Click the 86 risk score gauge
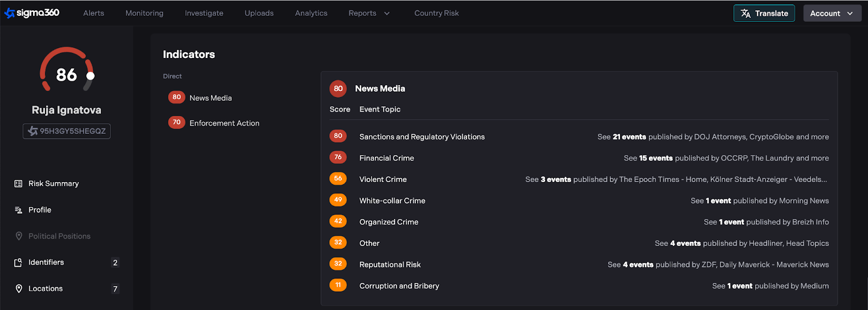 point(67,74)
